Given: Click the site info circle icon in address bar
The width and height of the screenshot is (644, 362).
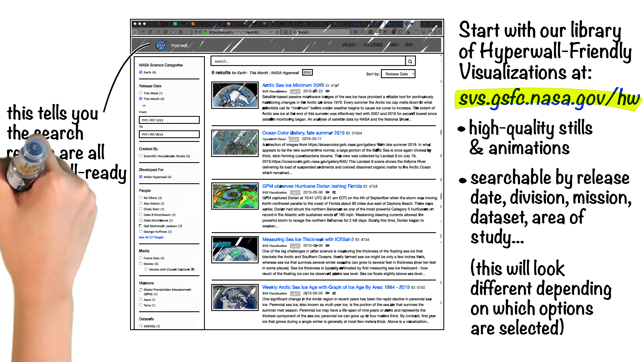Looking at the screenshot, I should pyautogui.click(x=196, y=32).
